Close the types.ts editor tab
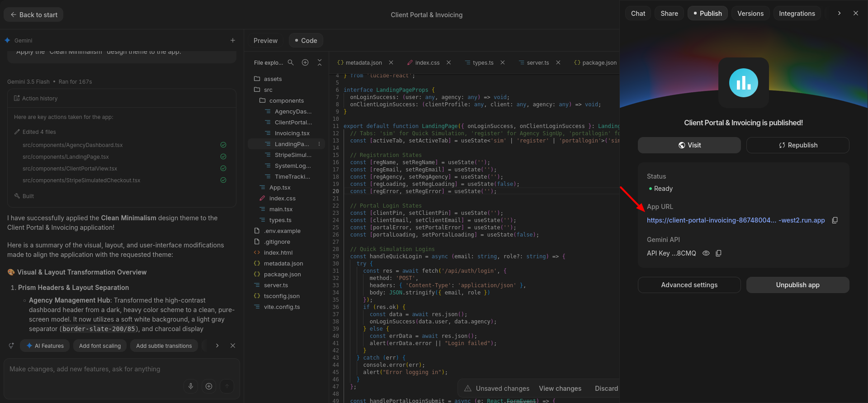This screenshot has width=868, height=403. 502,62
